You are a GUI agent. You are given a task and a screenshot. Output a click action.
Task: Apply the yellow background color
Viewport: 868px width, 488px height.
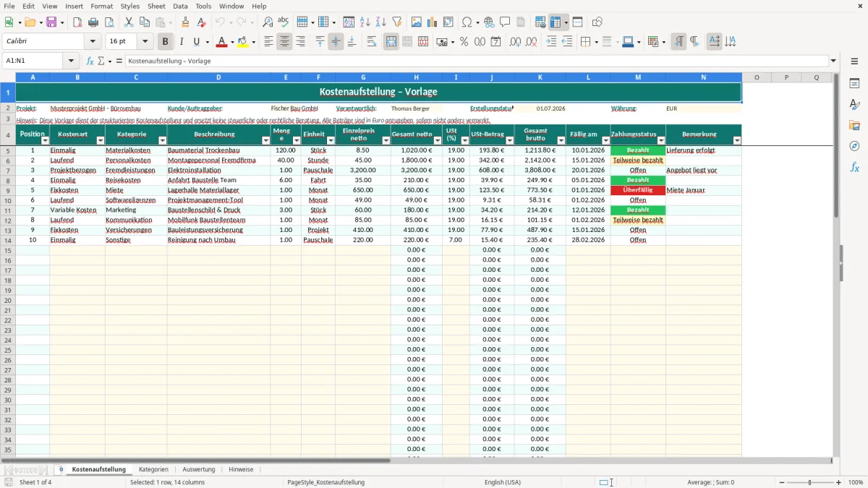(243, 42)
